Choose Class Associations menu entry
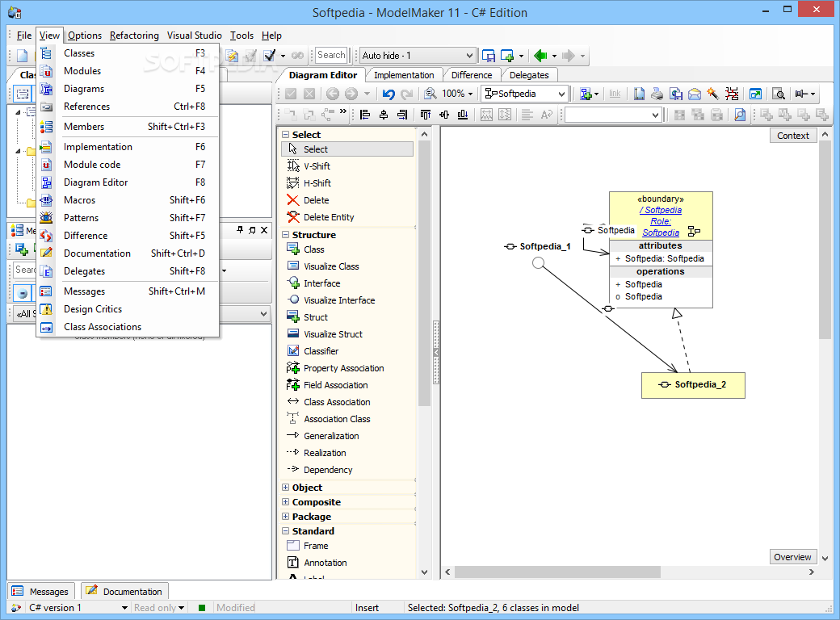Image resolution: width=840 pixels, height=620 pixels. pos(128,327)
